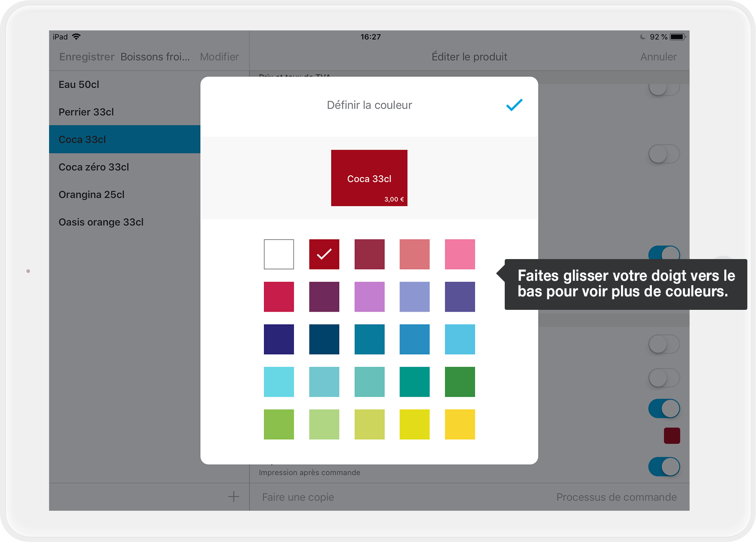Pick the periwinkle color swatch

point(414,297)
